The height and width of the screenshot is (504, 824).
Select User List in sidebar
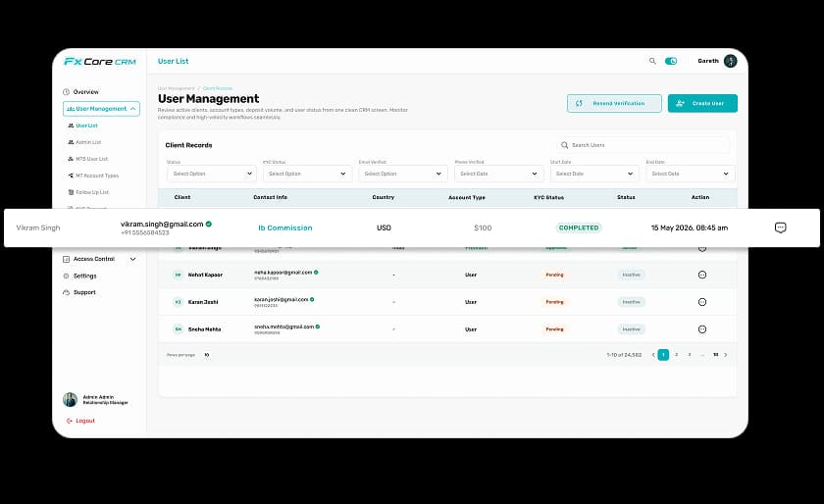pyautogui.click(x=86, y=126)
